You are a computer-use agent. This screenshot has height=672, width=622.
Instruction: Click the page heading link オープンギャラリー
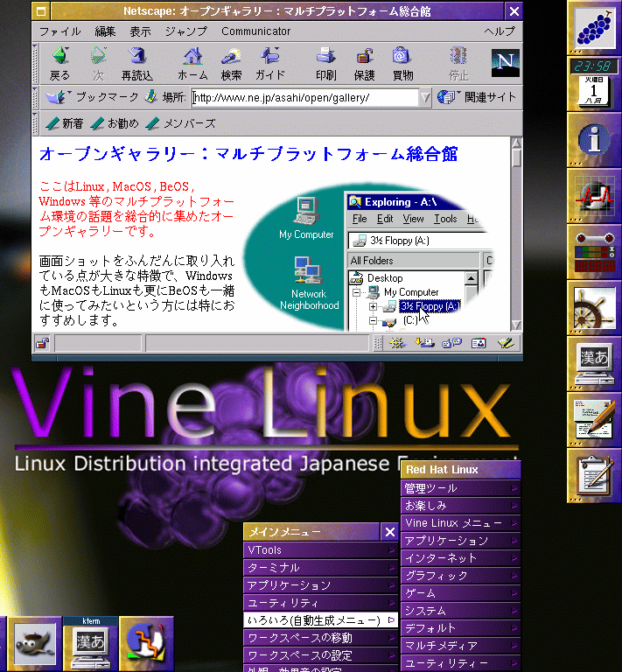(248, 154)
